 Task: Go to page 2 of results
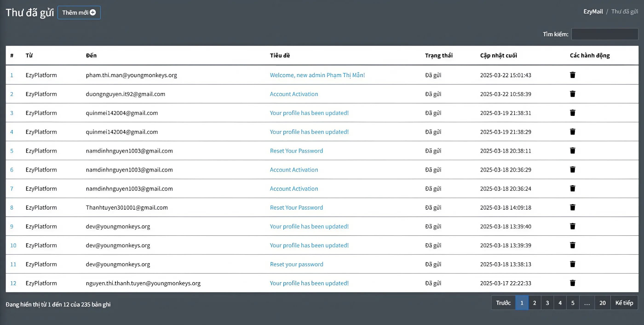tap(535, 303)
